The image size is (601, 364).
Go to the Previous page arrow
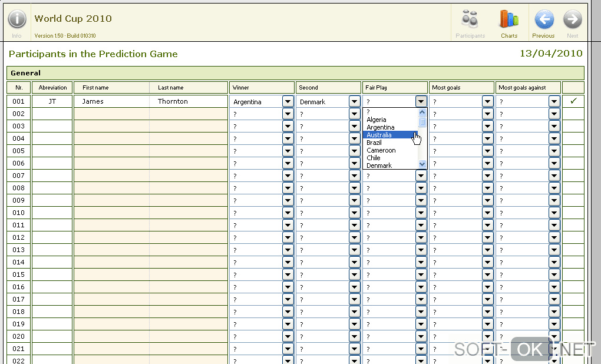(x=543, y=19)
